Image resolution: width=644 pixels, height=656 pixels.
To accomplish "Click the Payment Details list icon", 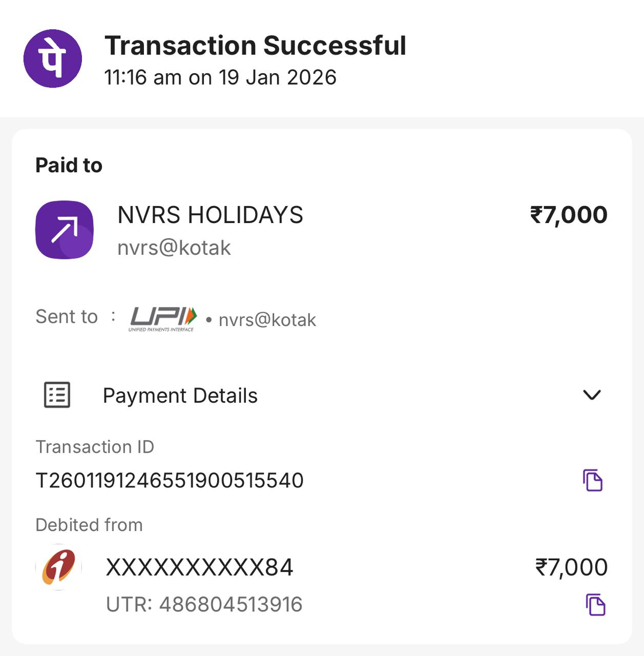I will [57, 395].
